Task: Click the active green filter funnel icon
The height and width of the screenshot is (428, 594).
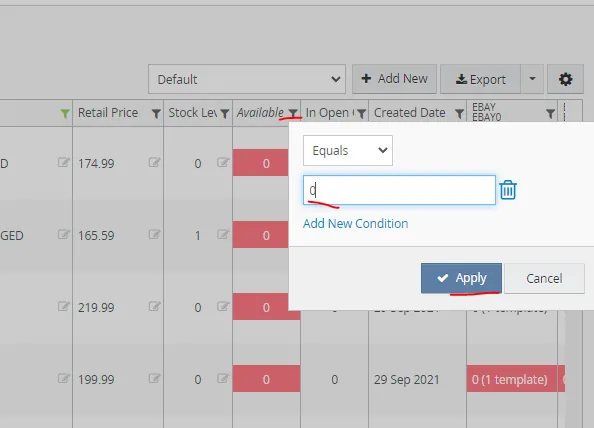Action: click(65, 113)
